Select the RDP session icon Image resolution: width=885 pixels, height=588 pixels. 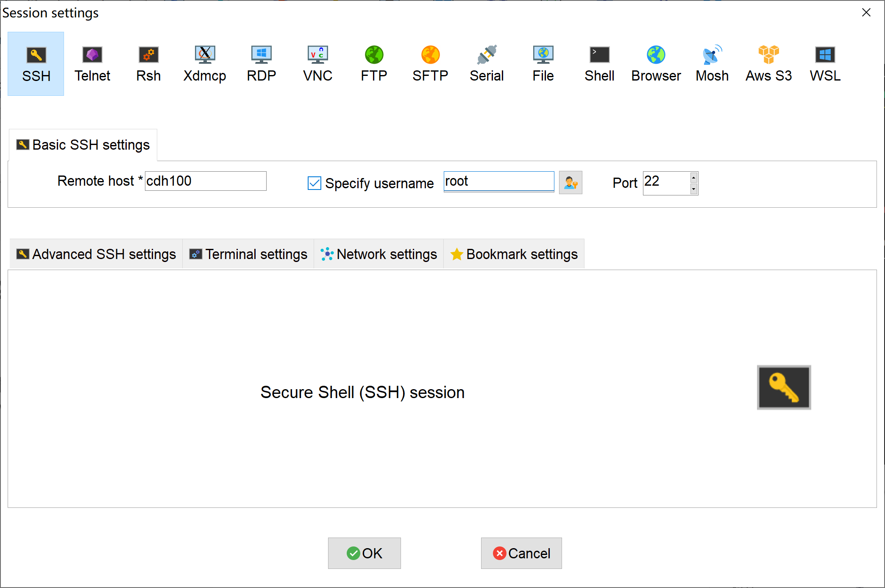click(x=262, y=64)
